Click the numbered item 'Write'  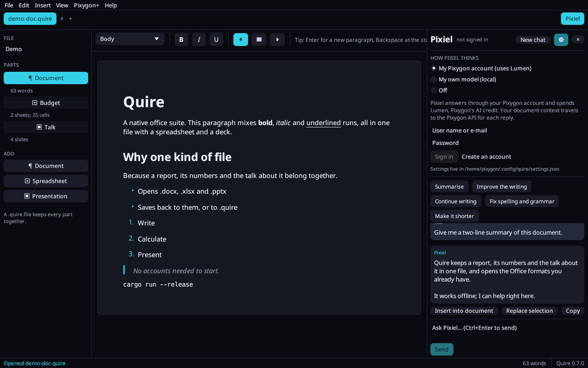coord(146,223)
